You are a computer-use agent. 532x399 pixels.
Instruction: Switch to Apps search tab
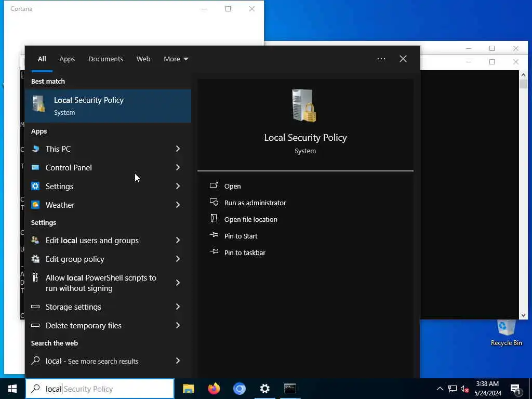[67, 59]
